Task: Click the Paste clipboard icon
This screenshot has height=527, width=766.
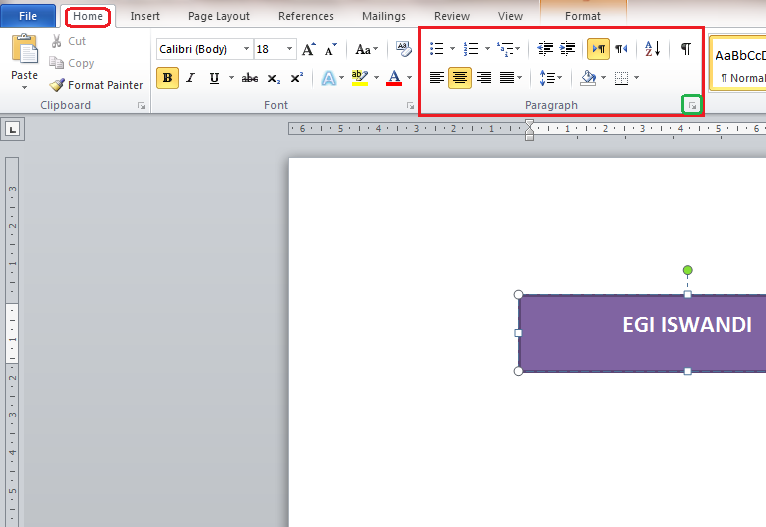Action: 24,49
